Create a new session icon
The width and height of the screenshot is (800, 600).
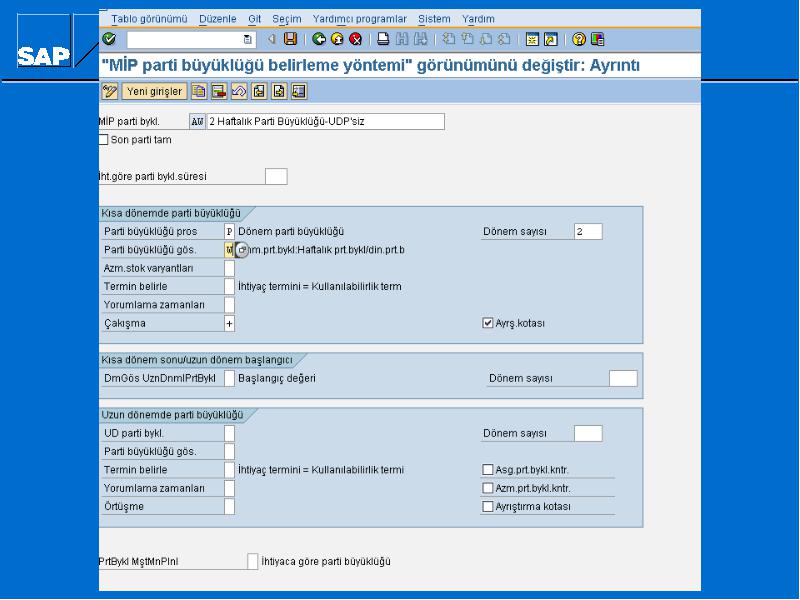[x=532, y=39]
